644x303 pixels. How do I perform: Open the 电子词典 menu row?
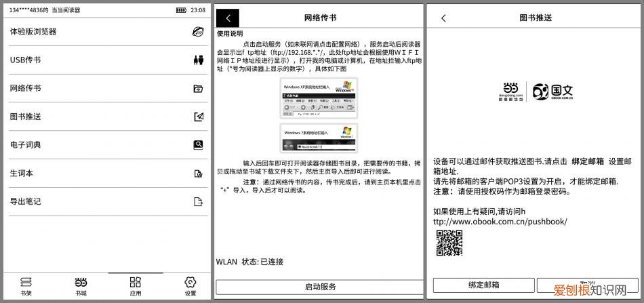[107, 145]
